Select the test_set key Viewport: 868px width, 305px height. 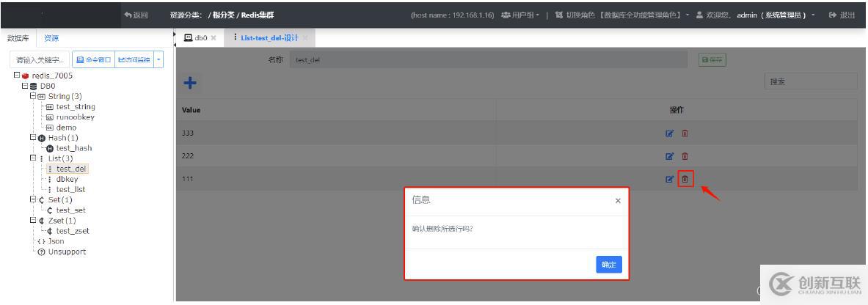coord(71,210)
